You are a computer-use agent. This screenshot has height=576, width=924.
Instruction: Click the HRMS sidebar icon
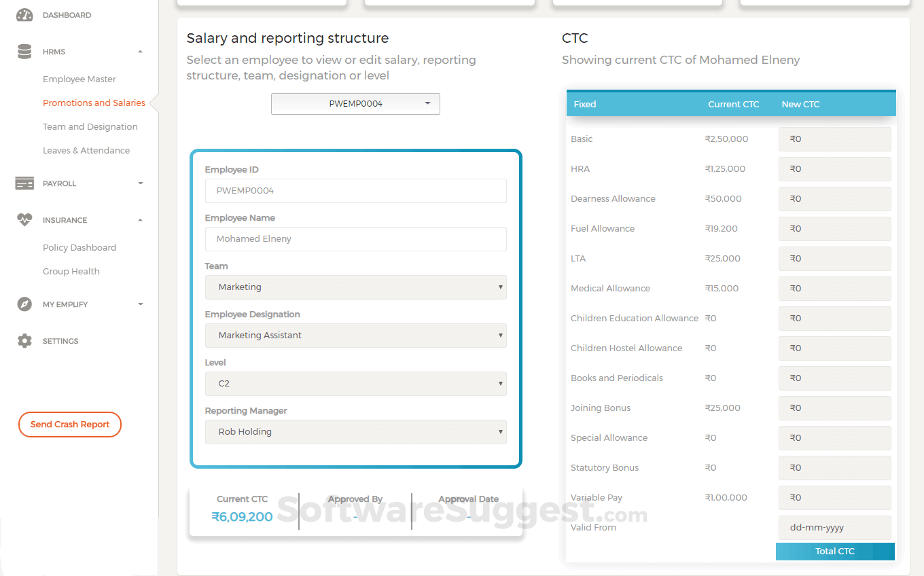point(24,51)
